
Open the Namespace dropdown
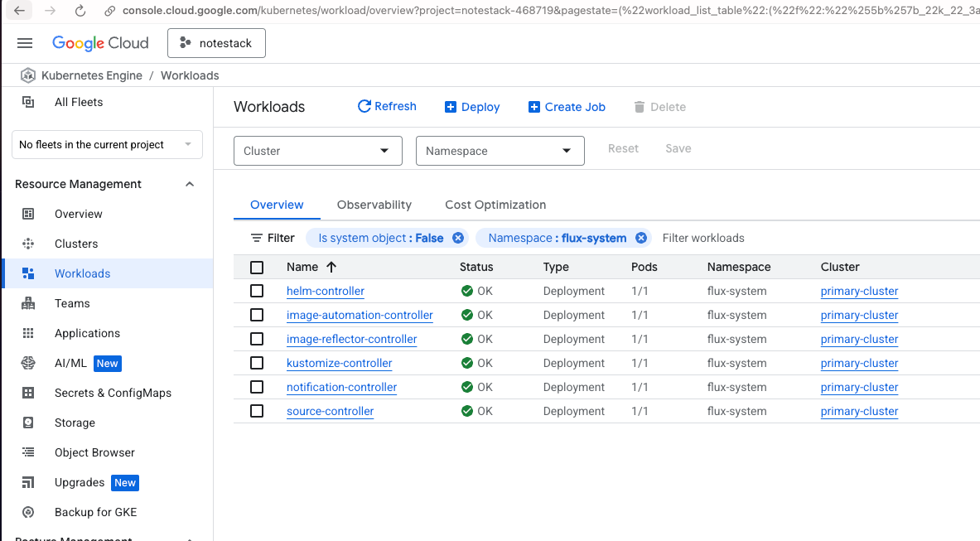coord(500,151)
